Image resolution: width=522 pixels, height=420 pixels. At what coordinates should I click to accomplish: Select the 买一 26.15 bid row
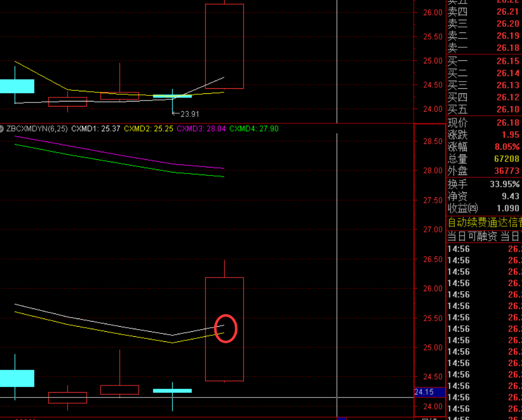[484, 61]
